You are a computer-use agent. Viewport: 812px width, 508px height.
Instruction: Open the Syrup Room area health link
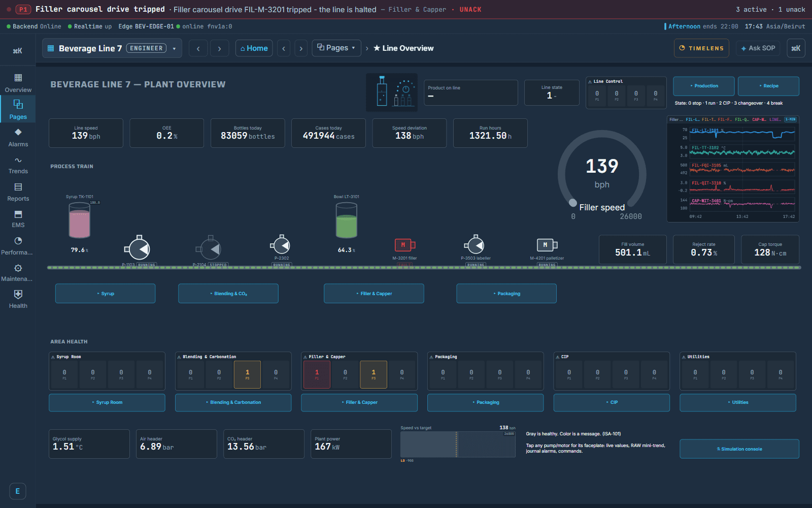coord(107,402)
